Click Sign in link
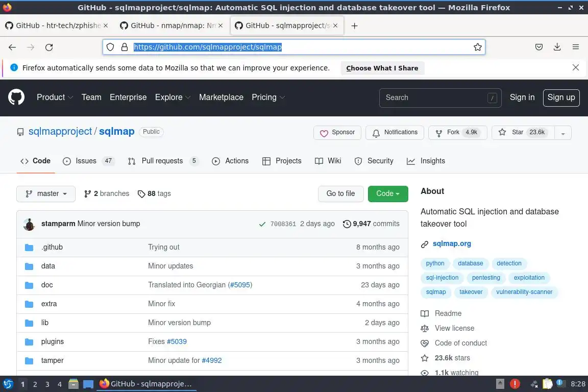Image resolution: width=588 pixels, height=392 pixels. 522,97
